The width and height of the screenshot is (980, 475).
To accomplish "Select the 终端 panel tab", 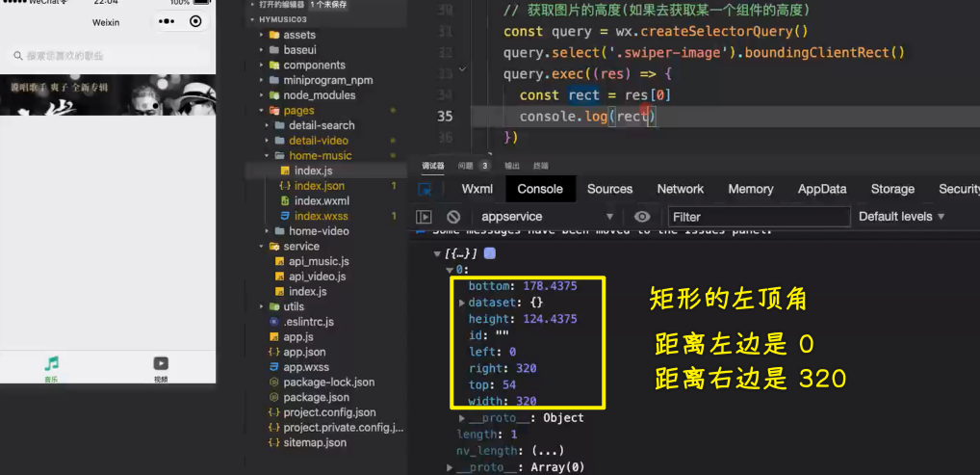I will (x=541, y=166).
